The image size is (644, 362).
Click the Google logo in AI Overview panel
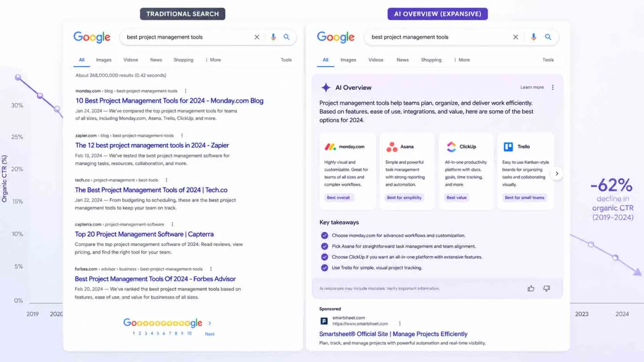click(x=336, y=37)
